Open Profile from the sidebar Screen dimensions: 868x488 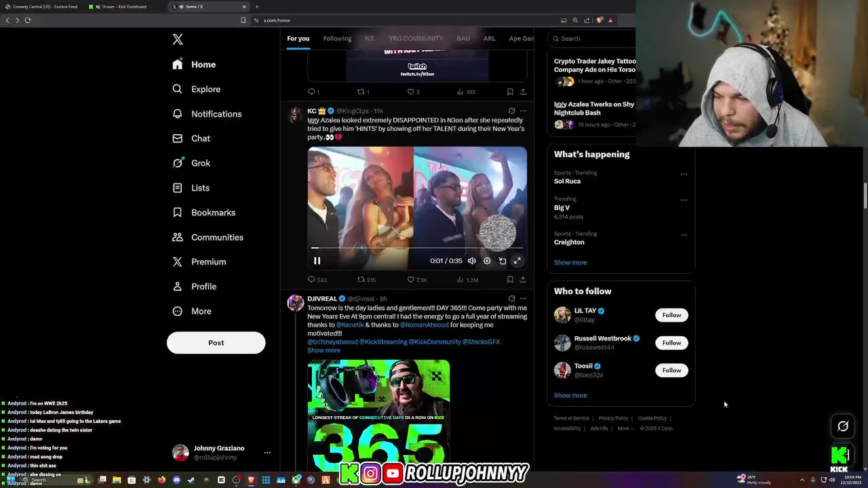click(x=194, y=286)
